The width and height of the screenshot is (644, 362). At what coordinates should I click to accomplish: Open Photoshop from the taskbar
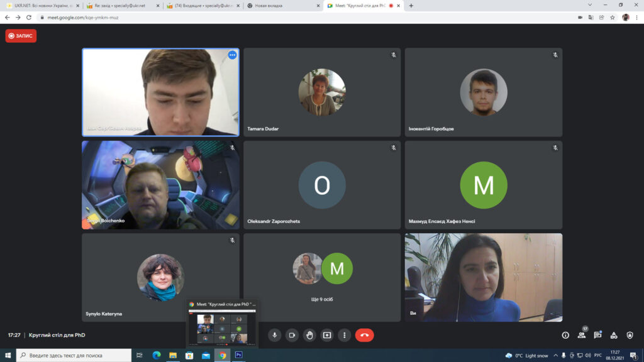tap(238, 355)
